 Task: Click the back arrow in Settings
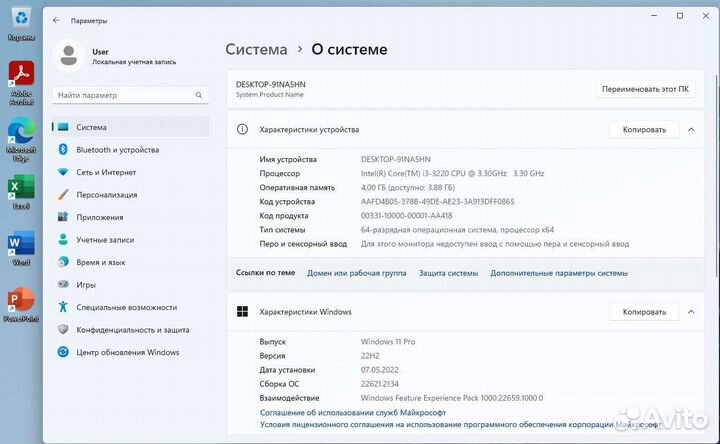coord(56,20)
